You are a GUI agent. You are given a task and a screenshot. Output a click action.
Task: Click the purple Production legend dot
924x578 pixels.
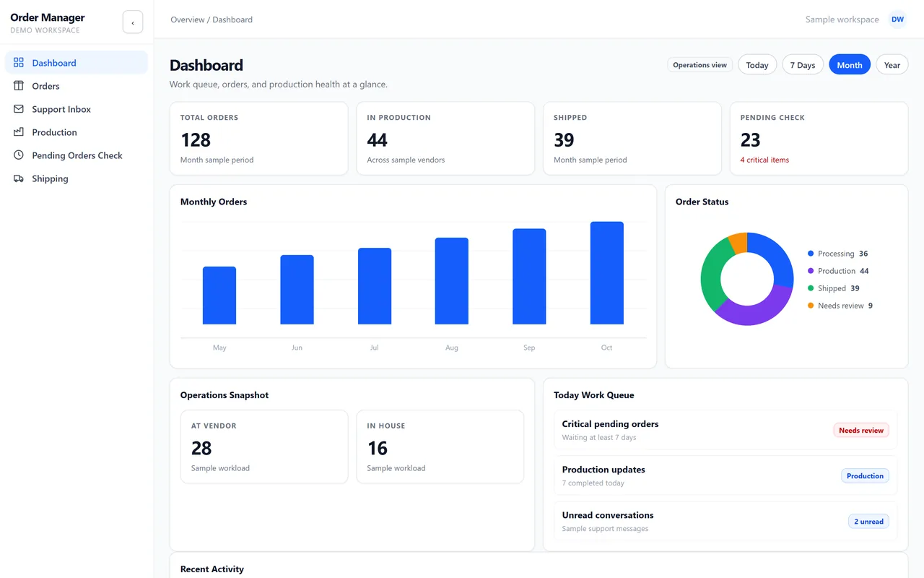coord(811,271)
